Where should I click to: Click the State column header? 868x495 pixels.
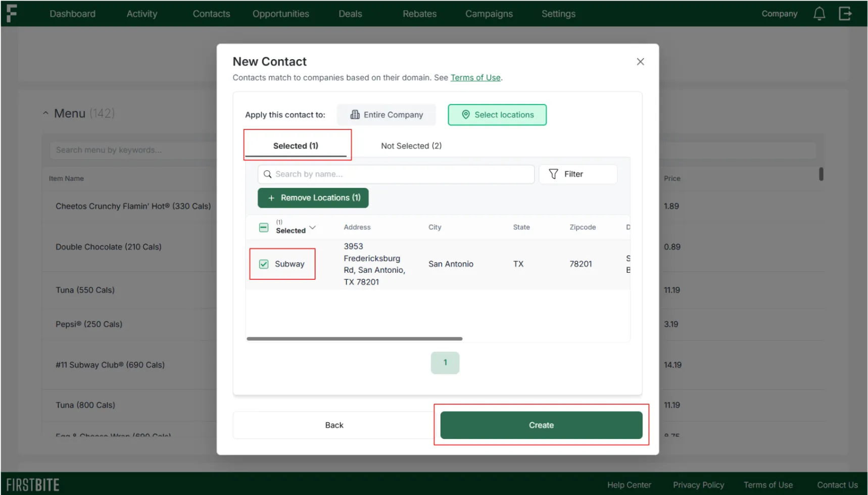click(x=521, y=227)
